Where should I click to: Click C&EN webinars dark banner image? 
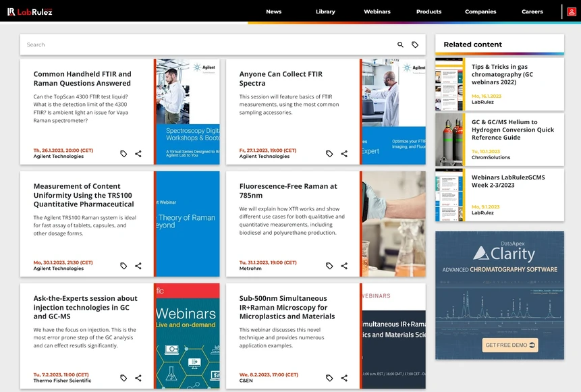[x=394, y=336]
